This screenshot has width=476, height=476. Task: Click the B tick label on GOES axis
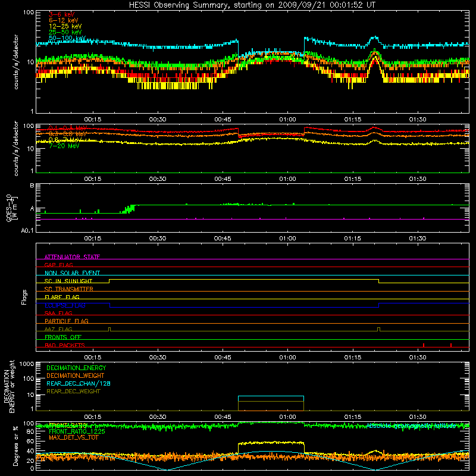point(32,186)
